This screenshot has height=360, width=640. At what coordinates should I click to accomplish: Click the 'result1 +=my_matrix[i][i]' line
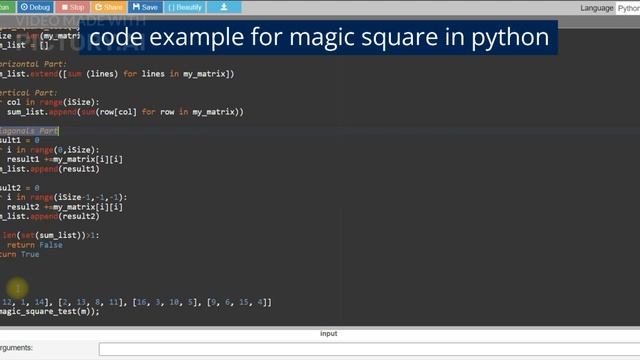coord(64,159)
